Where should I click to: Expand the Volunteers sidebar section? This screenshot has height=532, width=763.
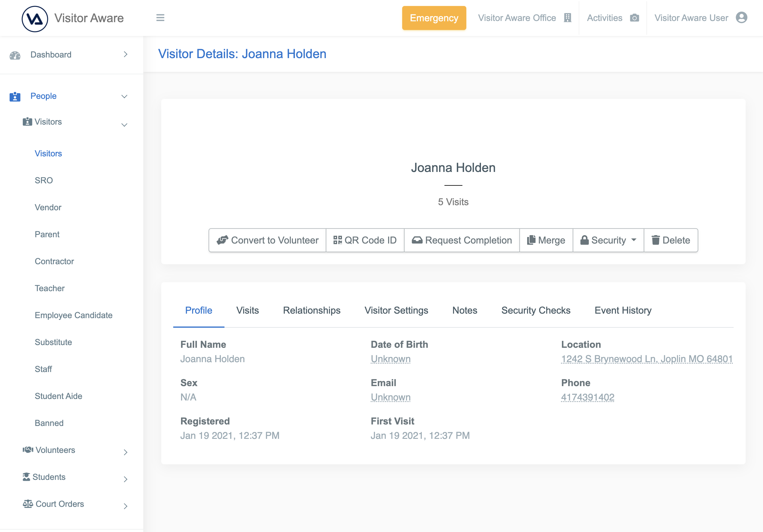(x=125, y=452)
